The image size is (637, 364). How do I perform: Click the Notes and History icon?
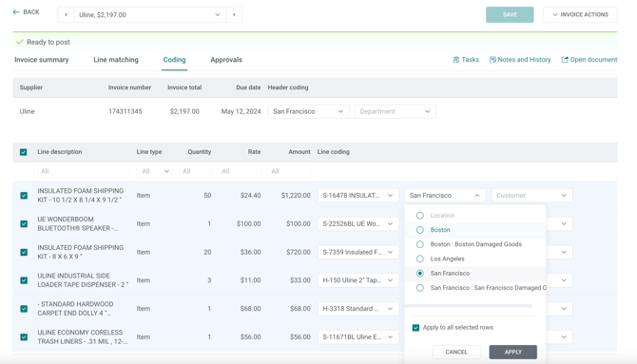tap(492, 60)
